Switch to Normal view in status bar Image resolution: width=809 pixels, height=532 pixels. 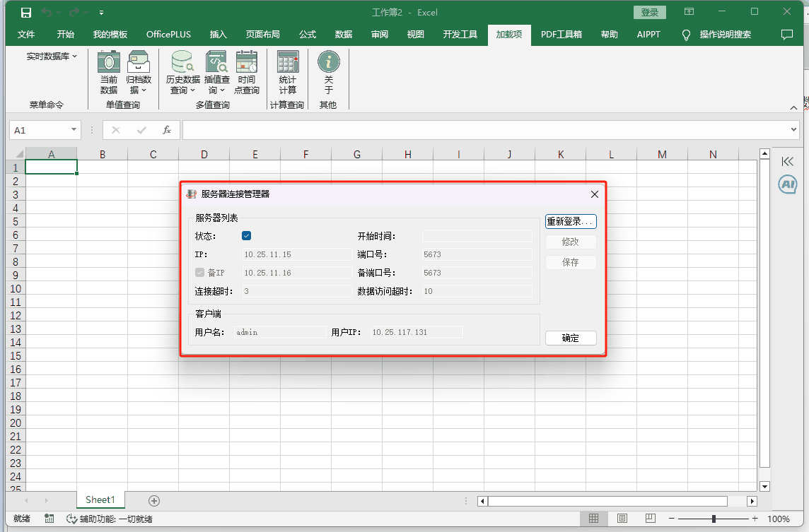[594, 519]
